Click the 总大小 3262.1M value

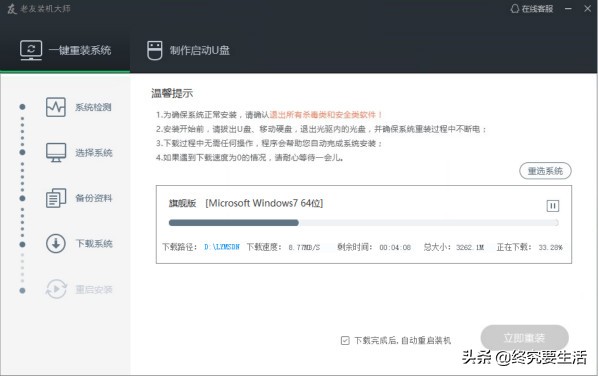tap(470, 247)
